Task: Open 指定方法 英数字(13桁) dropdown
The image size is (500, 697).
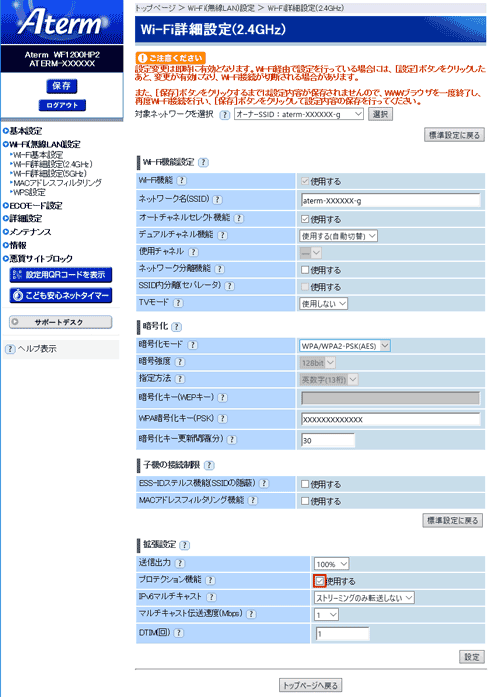Action: coord(328,380)
